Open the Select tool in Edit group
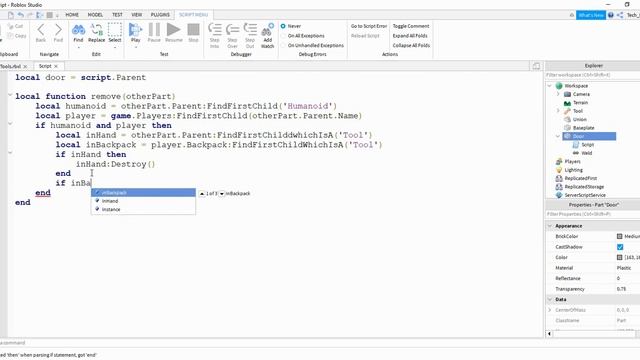640x360 pixels. 115,33
